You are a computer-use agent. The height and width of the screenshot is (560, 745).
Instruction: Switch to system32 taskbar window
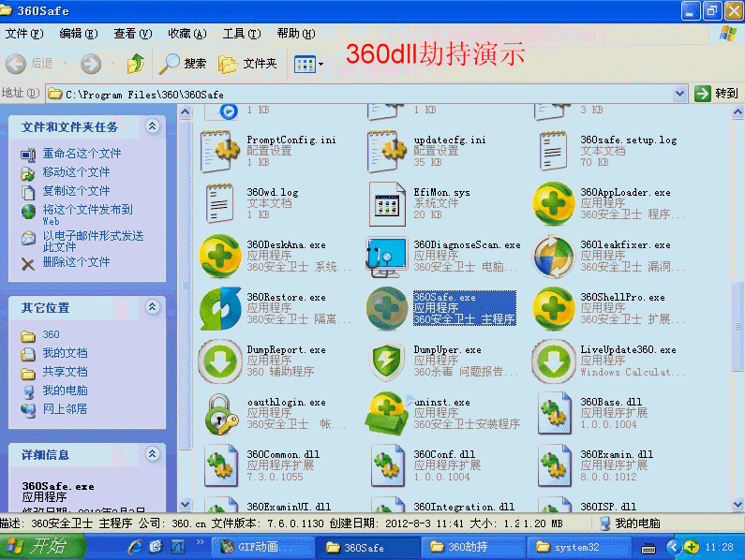click(x=579, y=547)
